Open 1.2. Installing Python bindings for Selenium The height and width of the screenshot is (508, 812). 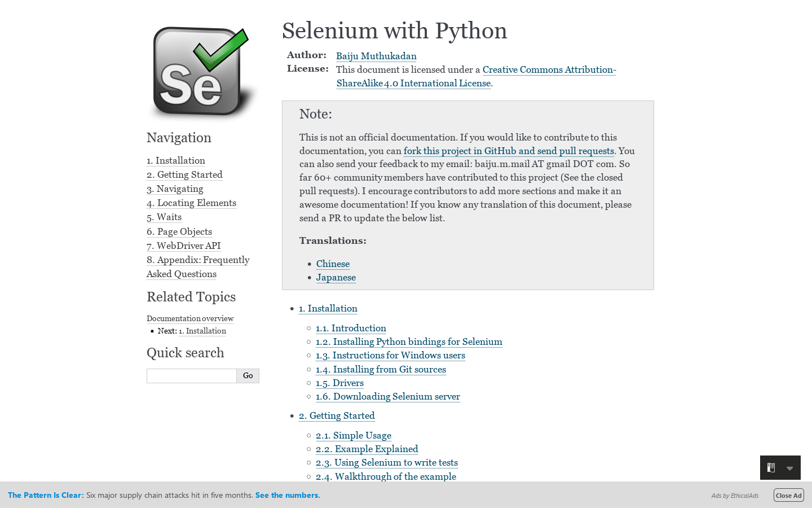click(409, 341)
